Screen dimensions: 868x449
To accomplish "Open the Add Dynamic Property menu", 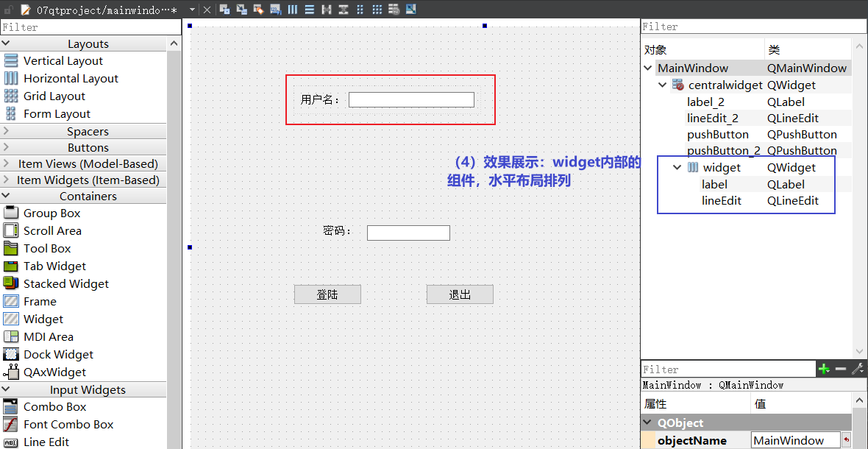I will click(824, 369).
